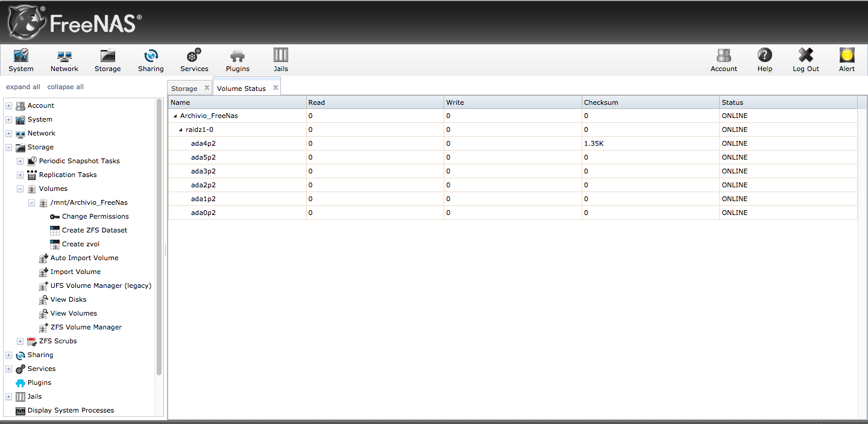Open the Plugins toolbar icon
868x424 pixels.
pyautogui.click(x=237, y=56)
